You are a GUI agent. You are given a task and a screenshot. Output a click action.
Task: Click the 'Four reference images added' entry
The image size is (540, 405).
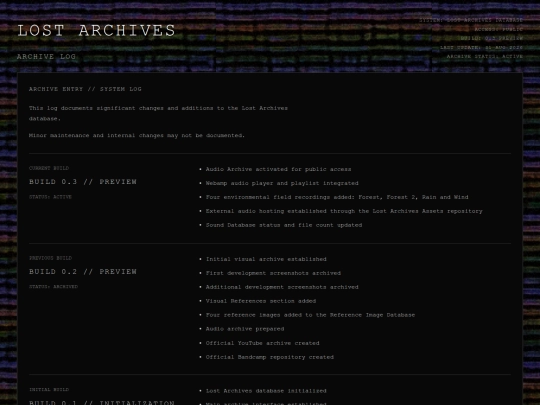pyautogui.click(x=310, y=315)
